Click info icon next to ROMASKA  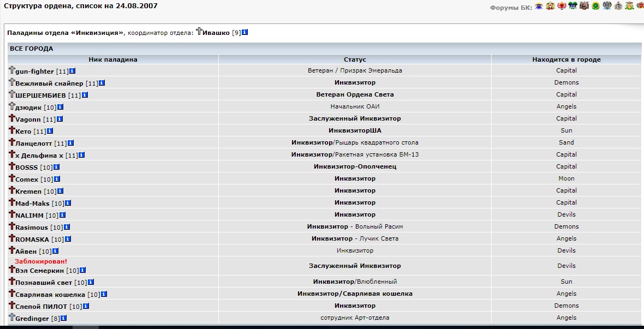click(68, 239)
